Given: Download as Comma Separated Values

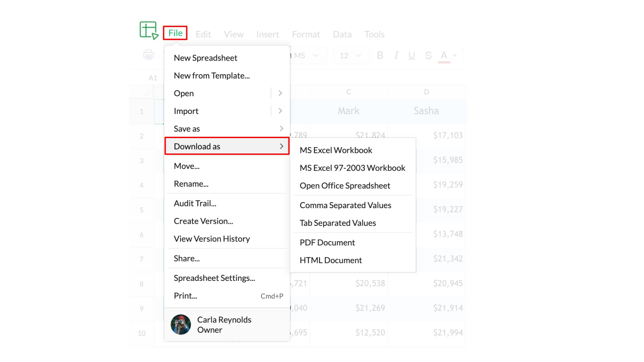Looking at the screenshot, I should (345, 205).
